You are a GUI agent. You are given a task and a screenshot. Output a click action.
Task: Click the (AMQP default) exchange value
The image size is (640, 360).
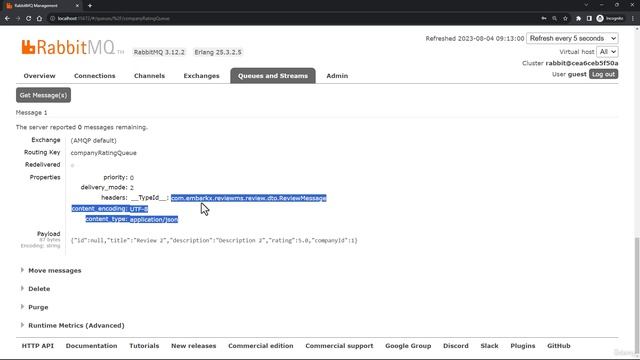click(x=93, y=140)
